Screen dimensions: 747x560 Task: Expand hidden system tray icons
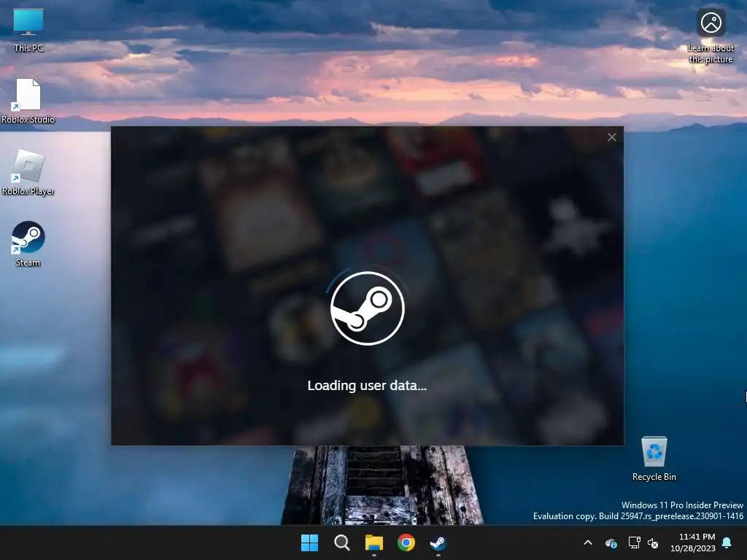click(x=588, y=542)
